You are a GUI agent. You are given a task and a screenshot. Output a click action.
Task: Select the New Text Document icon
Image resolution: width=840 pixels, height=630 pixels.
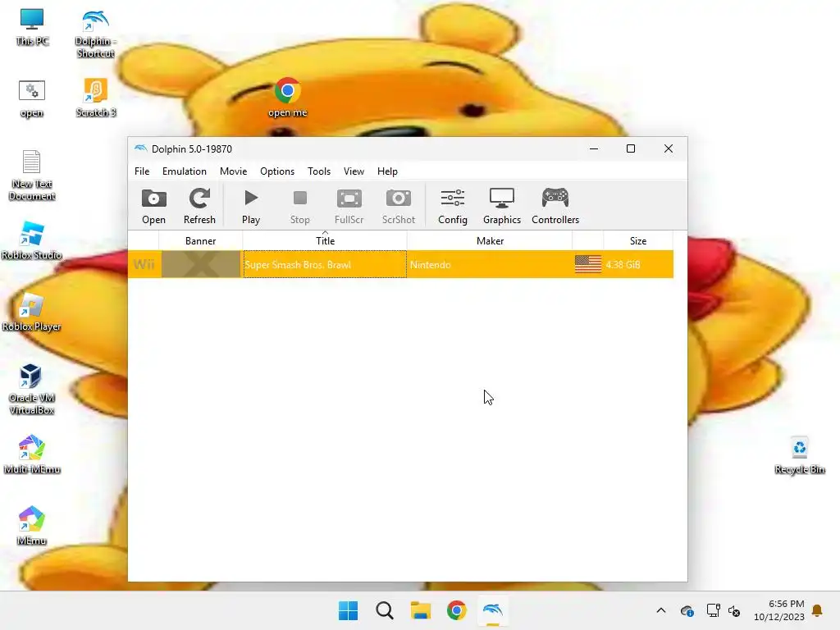(x=32, y=176)
